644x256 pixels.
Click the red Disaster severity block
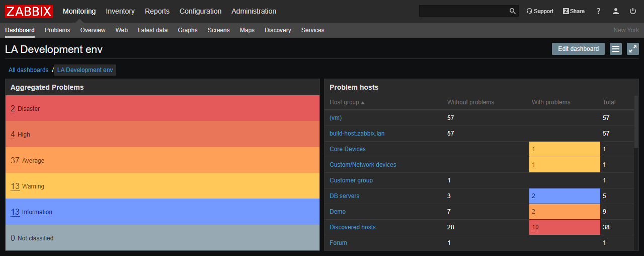coord(163,108)
